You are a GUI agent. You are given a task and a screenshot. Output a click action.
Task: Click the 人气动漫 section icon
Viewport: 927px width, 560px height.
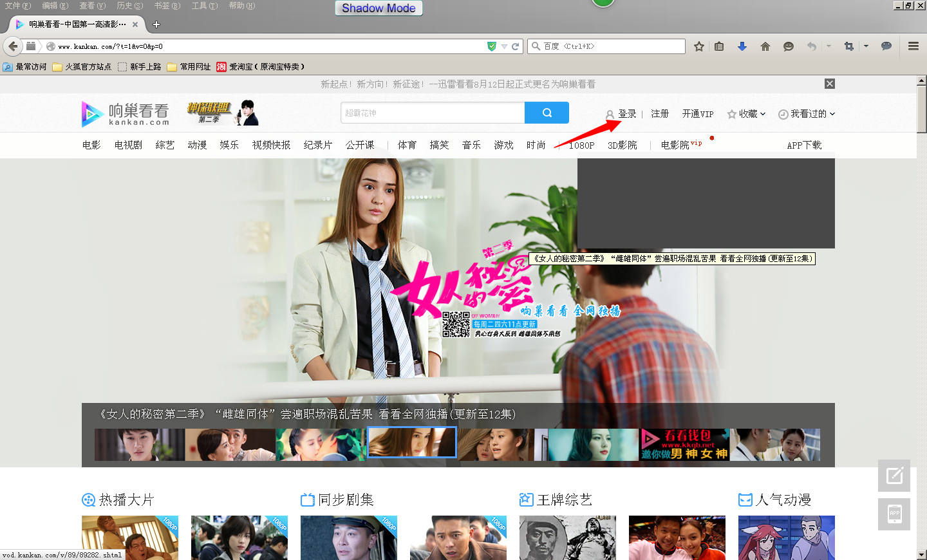pyautogui.click(x=745, y=499)
